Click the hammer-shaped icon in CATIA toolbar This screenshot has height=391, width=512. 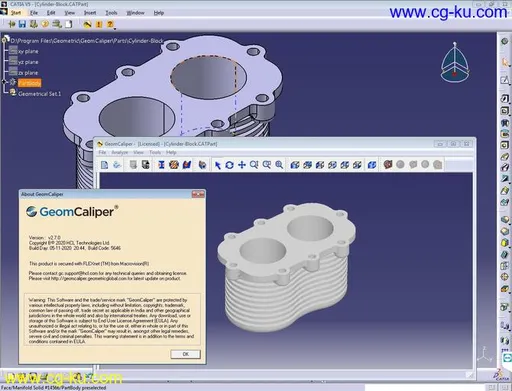87,24
